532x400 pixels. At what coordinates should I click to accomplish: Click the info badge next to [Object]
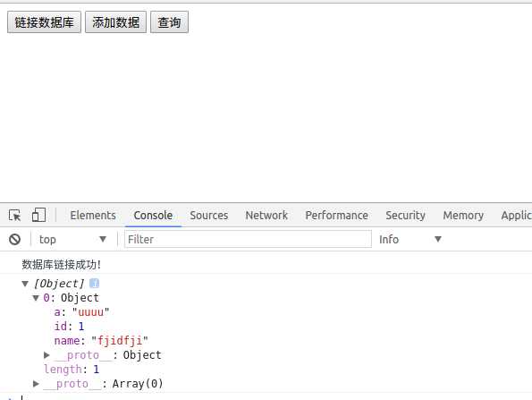94,283
